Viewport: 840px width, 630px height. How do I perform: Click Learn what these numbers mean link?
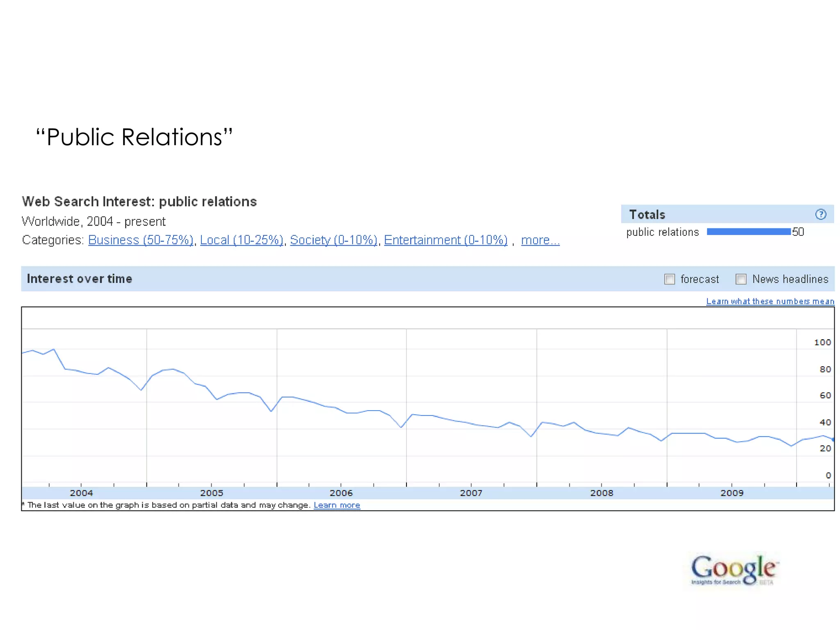770,301
